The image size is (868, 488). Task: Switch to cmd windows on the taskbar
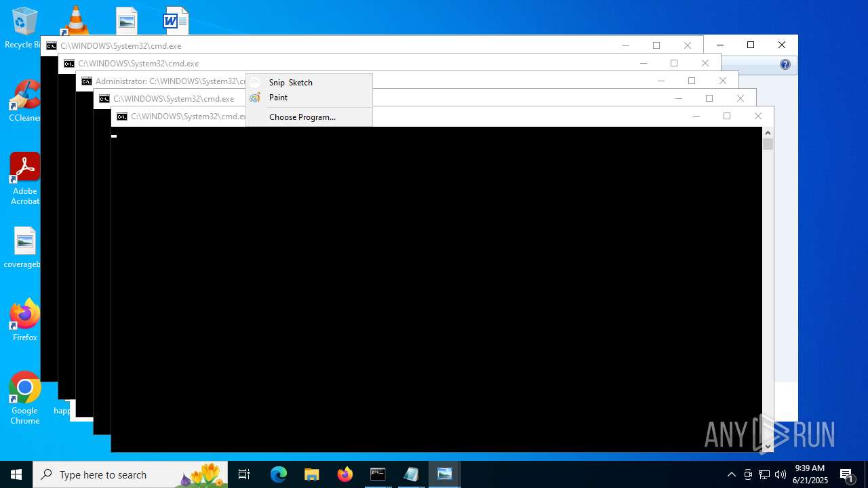(x=378, y=474)
